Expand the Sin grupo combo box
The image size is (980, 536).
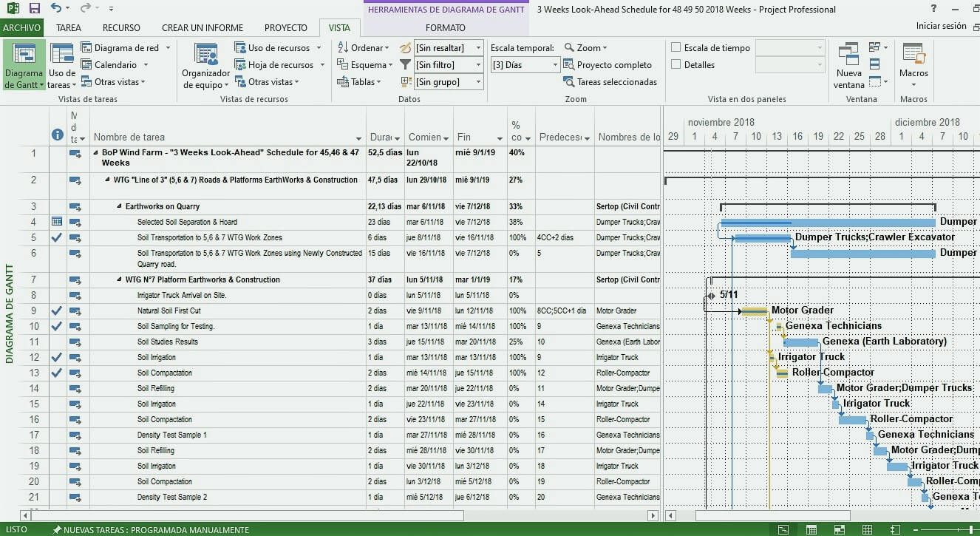coord(478,82)
